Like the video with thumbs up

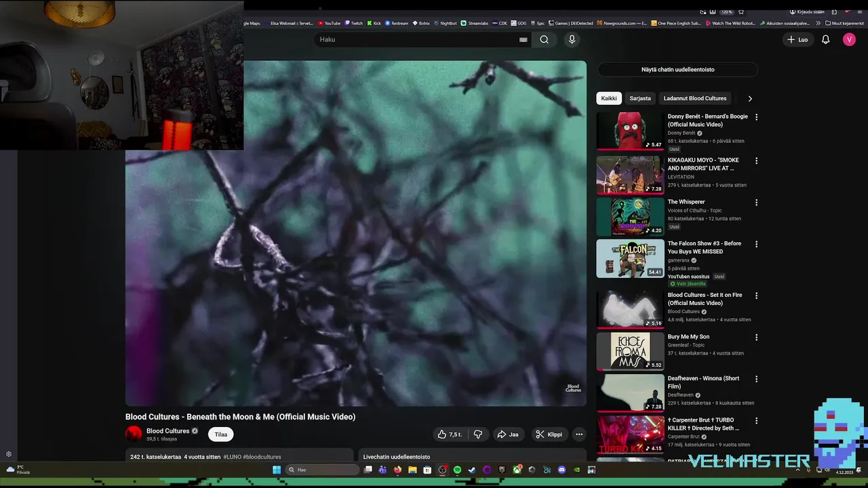tap(450, 434)
